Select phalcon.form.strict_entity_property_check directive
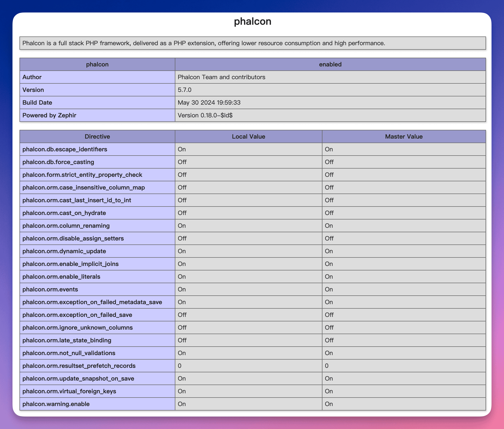The width and height of the screenshot is (504, 429). [82, 175]
